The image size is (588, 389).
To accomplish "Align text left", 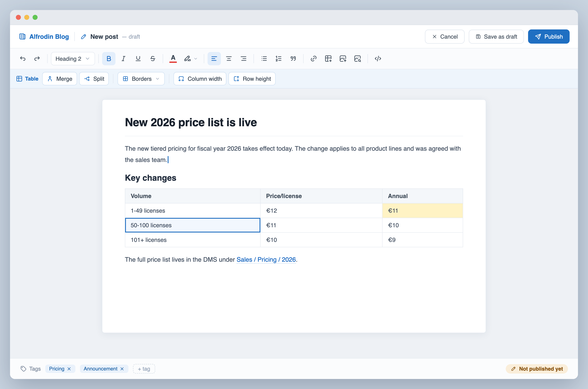I will (x=214, y=59).
